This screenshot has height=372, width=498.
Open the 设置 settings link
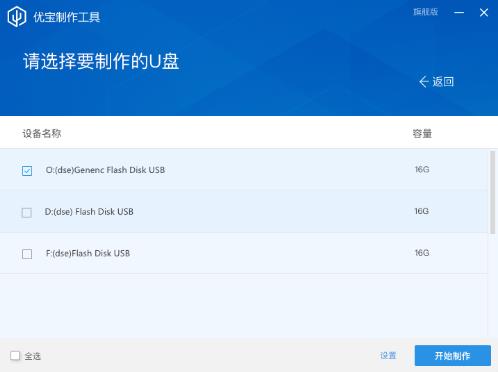click(x=388, y=356)
